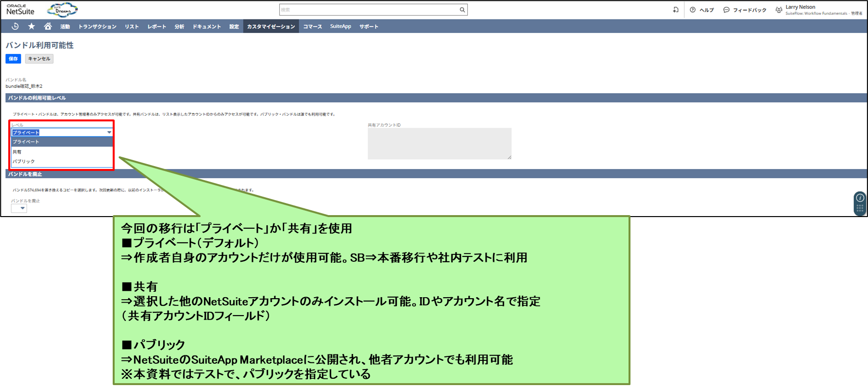This screenshot has height=388, width=868.
Task: Go to the home icon
Action: (48, 26)
